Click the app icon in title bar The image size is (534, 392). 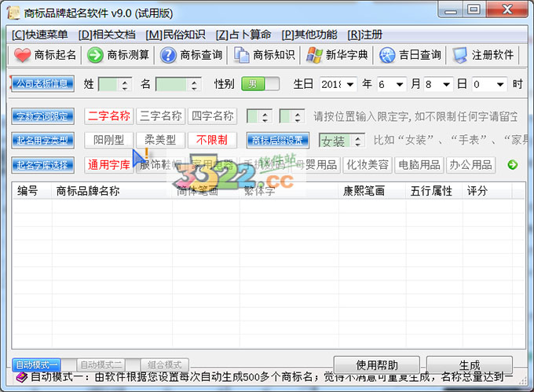[x=13, y=13]
